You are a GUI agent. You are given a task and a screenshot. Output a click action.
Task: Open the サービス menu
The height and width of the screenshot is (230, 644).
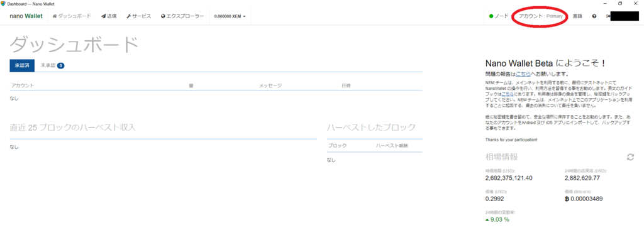tap(139, 16)
